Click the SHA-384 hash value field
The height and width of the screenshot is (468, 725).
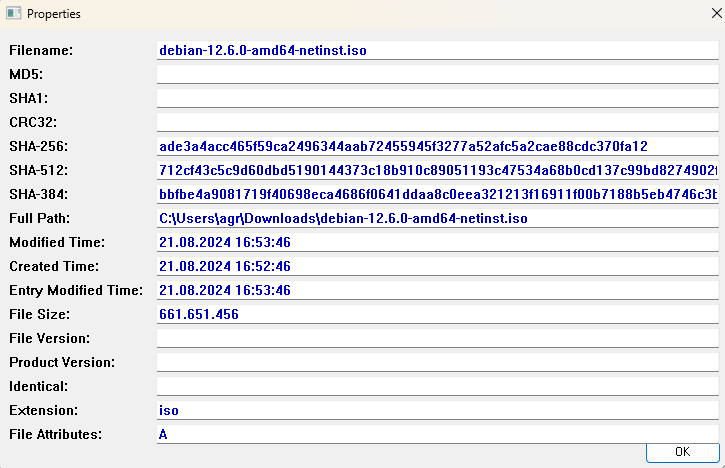(437, 194)
